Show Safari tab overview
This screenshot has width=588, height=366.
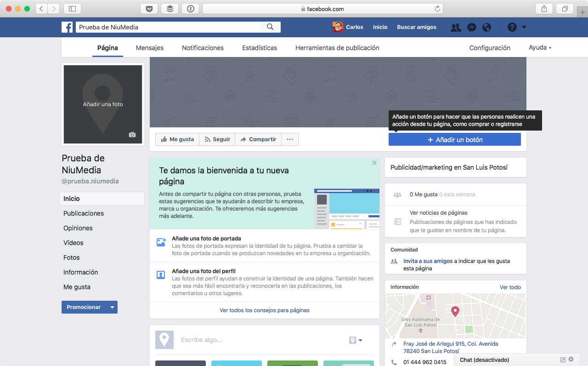565,9
